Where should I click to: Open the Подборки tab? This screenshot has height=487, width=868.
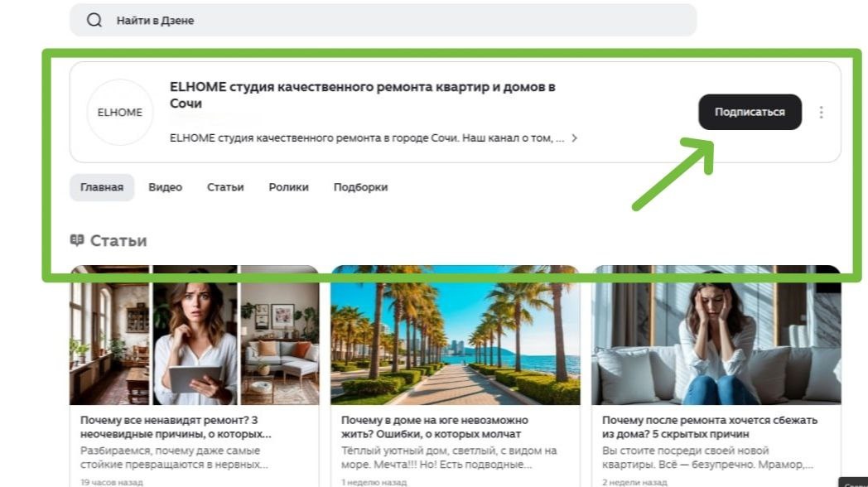point(360,187)
